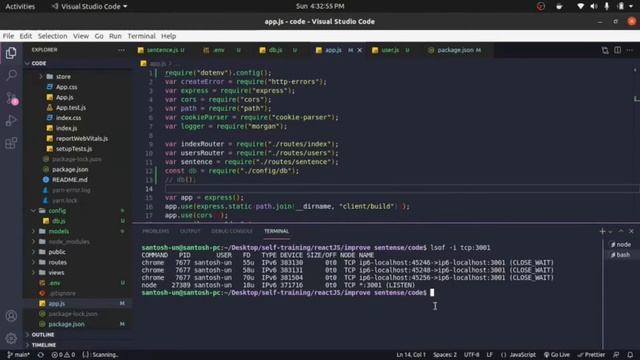The height and width of the screenshot is (360, 640).
Task: Click the network wifi icon in top bar
Action: click(580, 6)
